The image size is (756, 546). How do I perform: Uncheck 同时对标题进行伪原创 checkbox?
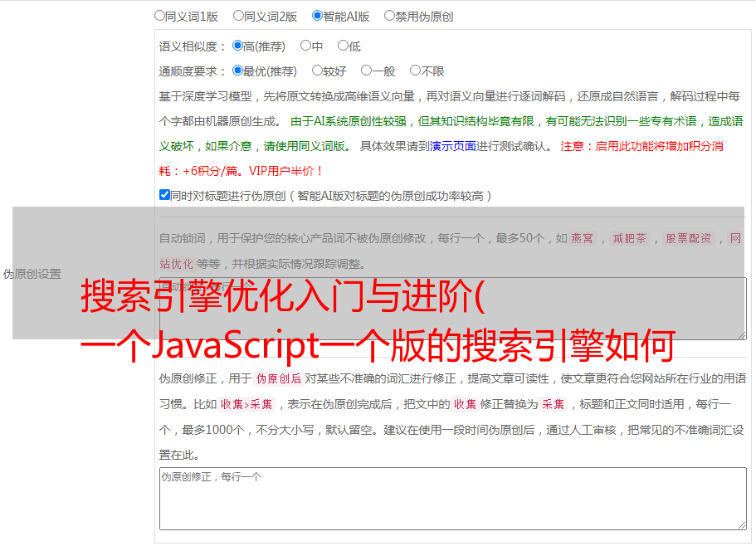pos(164,195)
